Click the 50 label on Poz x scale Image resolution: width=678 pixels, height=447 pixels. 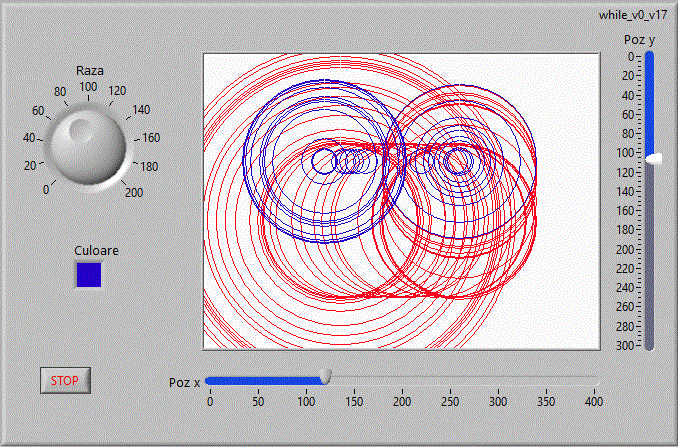(257, 401)
